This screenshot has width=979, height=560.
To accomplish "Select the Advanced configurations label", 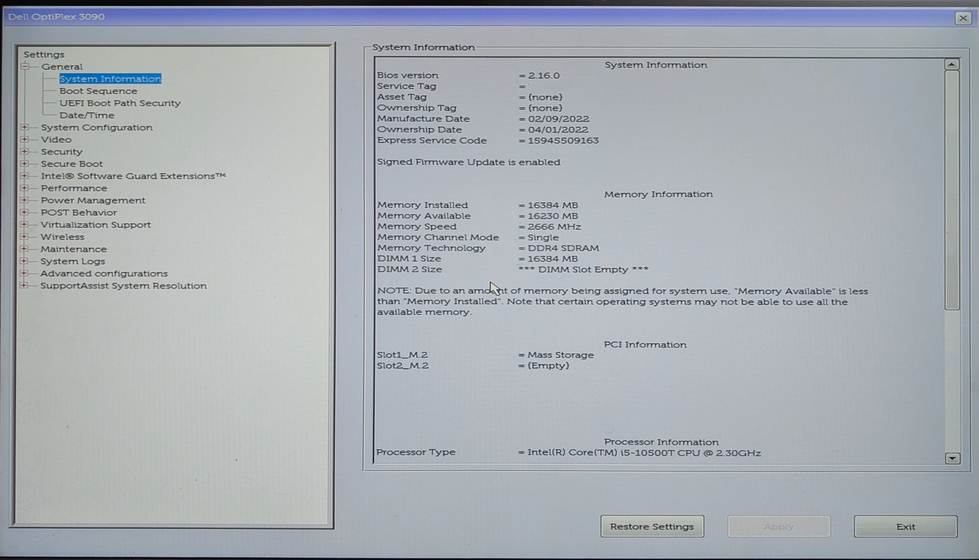I will coord(104,273).
